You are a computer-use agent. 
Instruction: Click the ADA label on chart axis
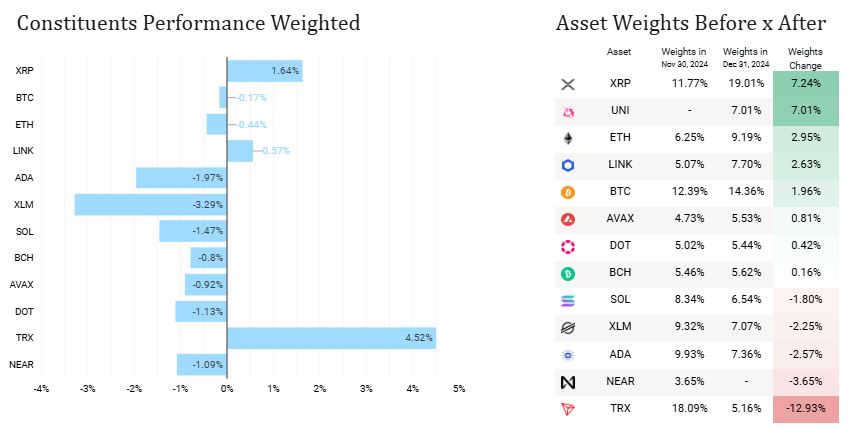pyautogui.click(x=22, y=178)
